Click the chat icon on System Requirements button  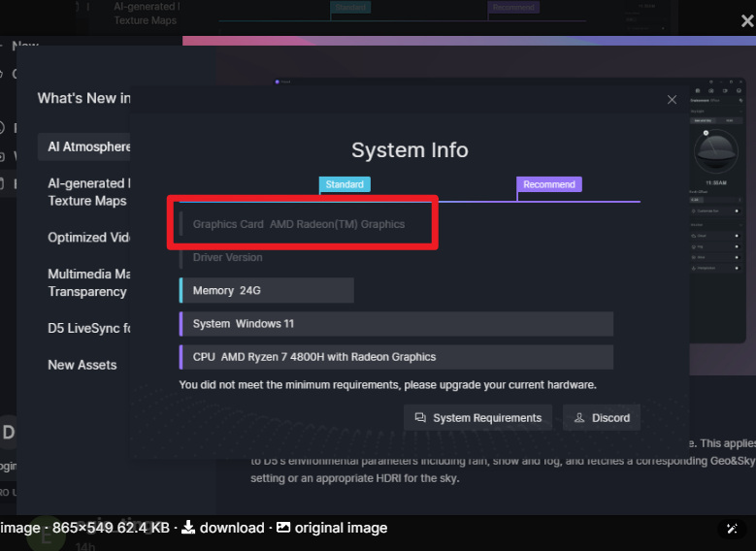[420, 417]
